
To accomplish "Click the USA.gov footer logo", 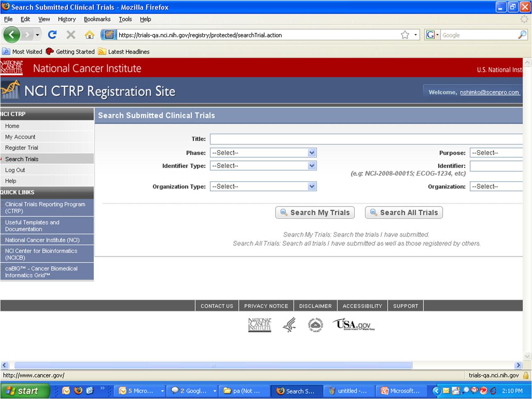I will (x=354, y=325).
